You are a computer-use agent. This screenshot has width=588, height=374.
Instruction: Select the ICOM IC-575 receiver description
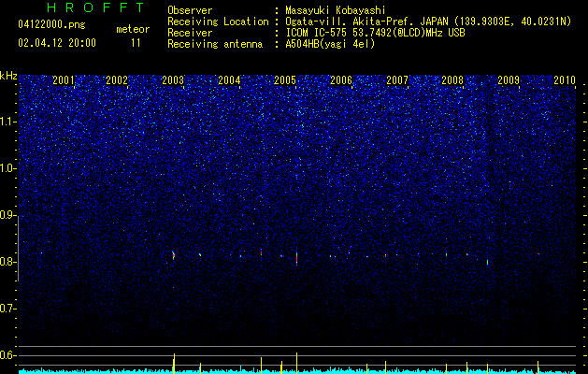click(375, 33)
